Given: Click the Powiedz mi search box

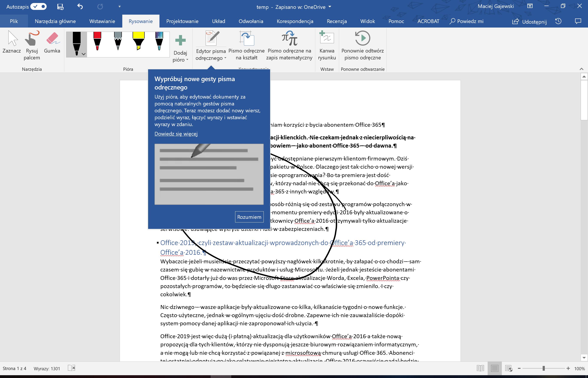Looking at the screenshot, I should point(466,21).
